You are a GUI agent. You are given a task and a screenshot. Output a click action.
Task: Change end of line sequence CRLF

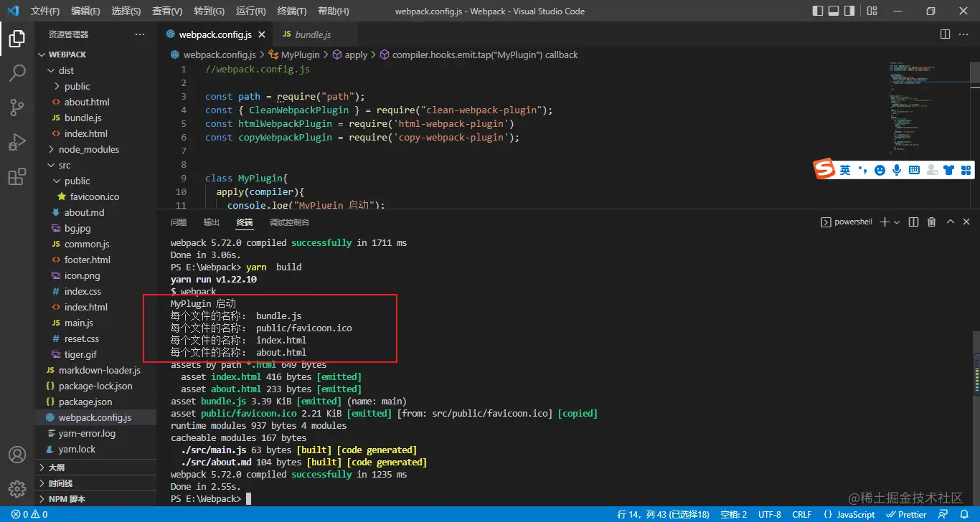tap(801, 514)
